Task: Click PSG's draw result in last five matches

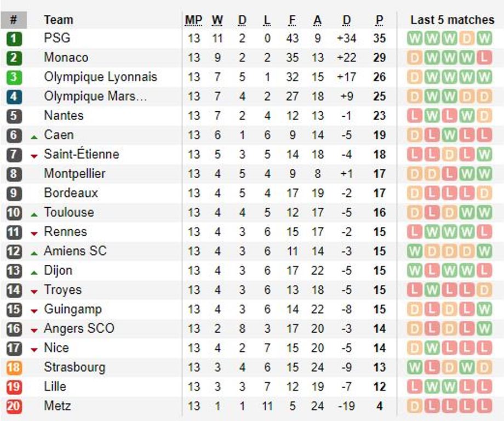Action: coord(467,38)
